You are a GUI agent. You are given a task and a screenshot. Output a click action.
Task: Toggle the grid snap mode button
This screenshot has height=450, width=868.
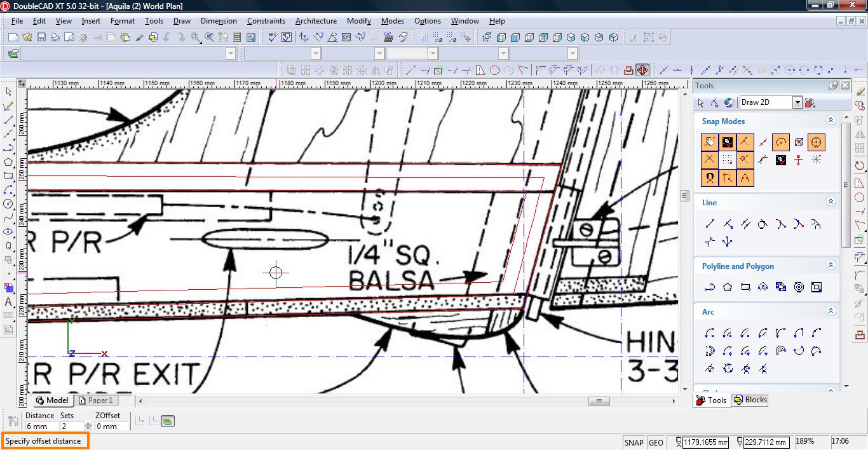[x=728, y=160]
